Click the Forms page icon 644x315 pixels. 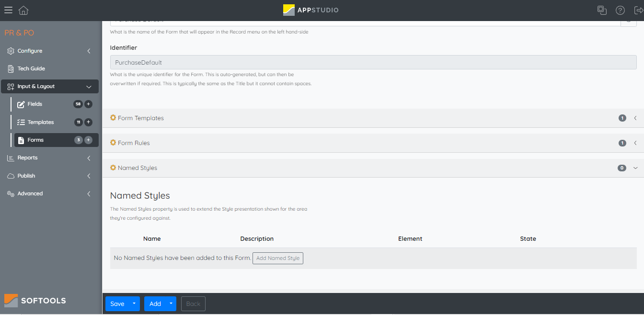pos(21,140)
